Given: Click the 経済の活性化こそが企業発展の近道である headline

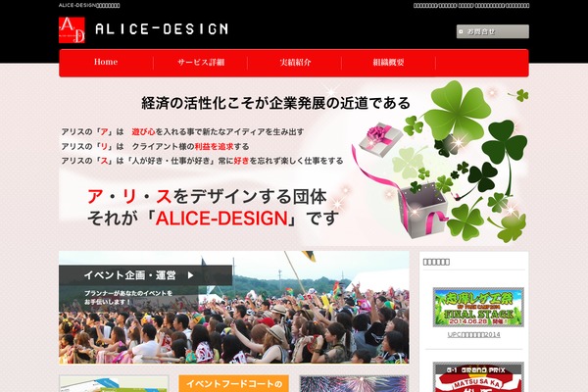Looking at the screenshot, I should (x=275, y=103).
